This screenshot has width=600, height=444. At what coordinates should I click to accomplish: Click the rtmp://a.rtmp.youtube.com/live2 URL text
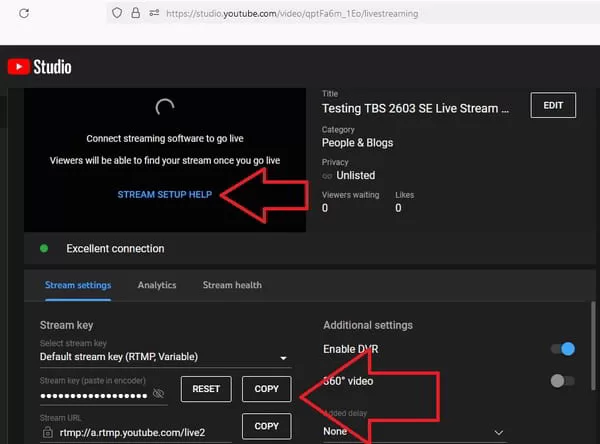tap(132, 433)
